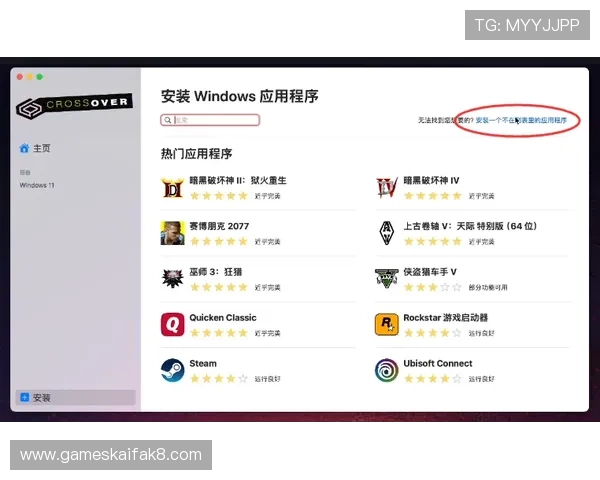600x480 pixels.
Task: Select the Rockstar Games Launcher icon
Action: coord(386,325)
